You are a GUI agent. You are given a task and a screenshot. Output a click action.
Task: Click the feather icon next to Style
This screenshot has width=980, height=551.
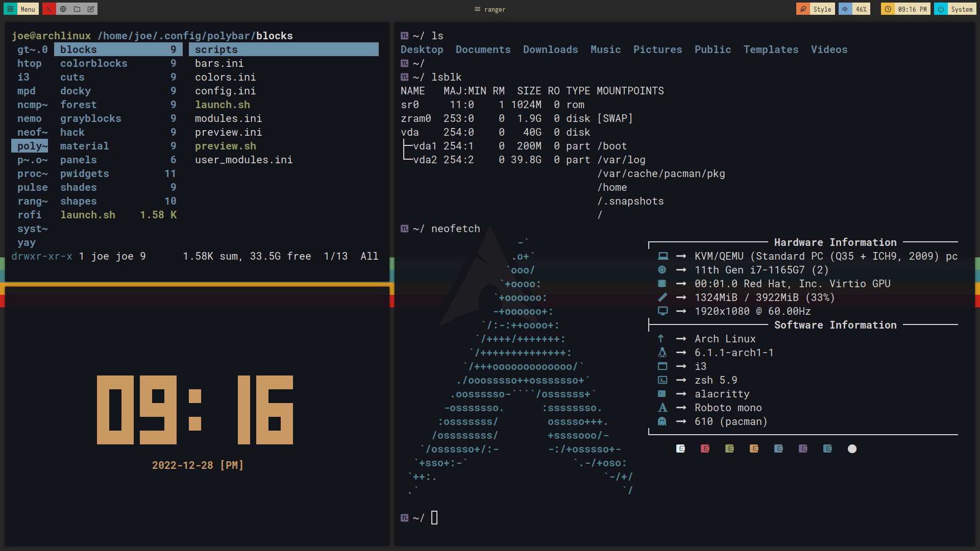803,9
